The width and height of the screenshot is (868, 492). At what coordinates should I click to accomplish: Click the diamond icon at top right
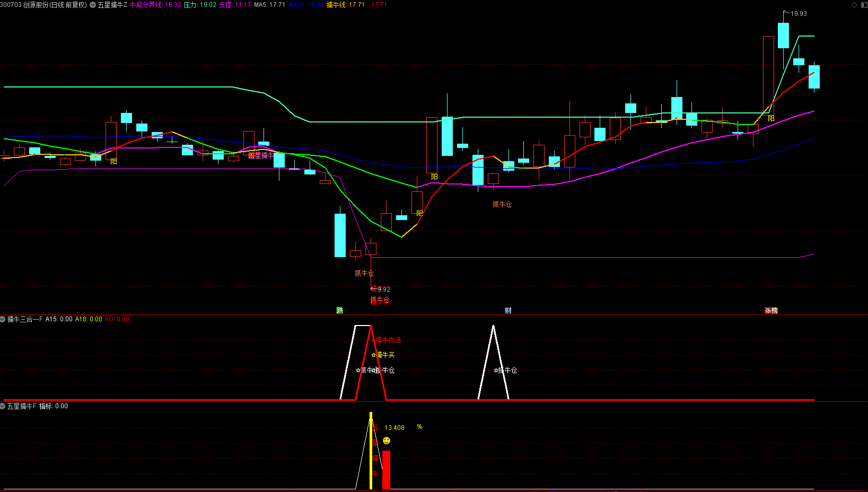(854, 5)
